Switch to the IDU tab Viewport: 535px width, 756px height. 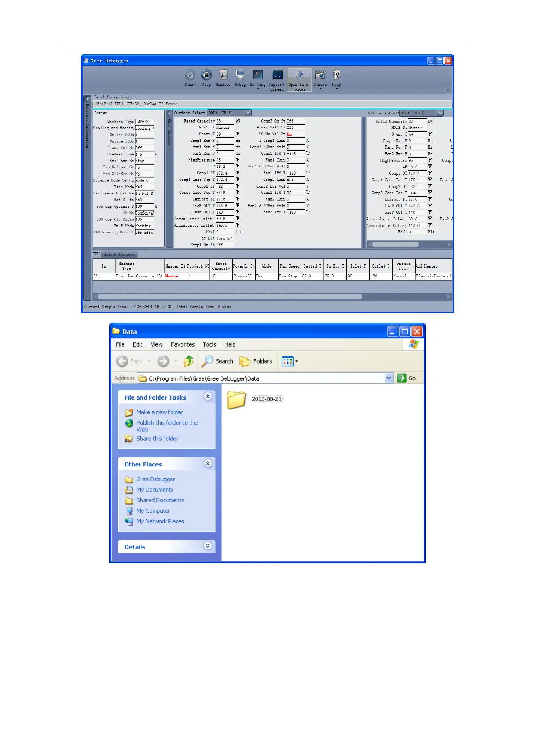tap(96, 254)
